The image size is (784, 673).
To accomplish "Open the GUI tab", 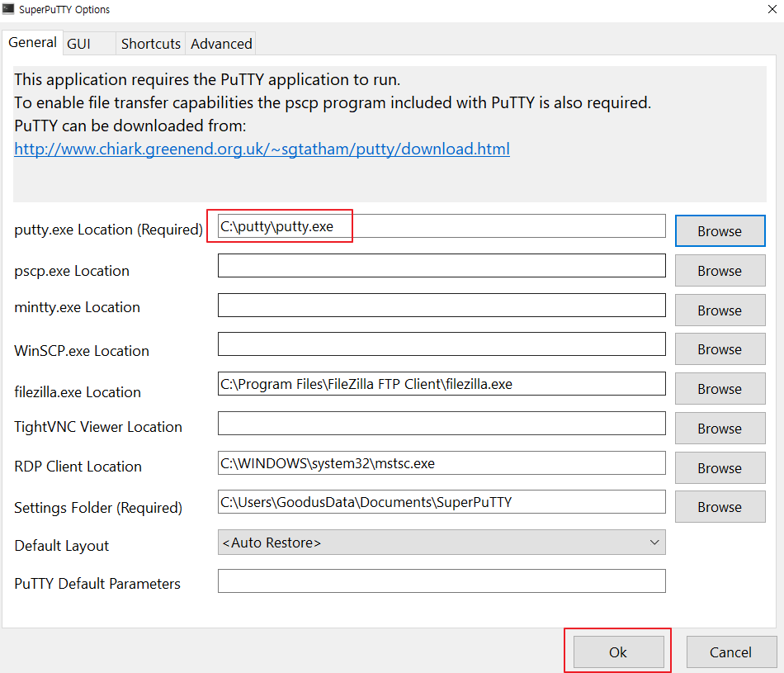I will coord(89,44).
